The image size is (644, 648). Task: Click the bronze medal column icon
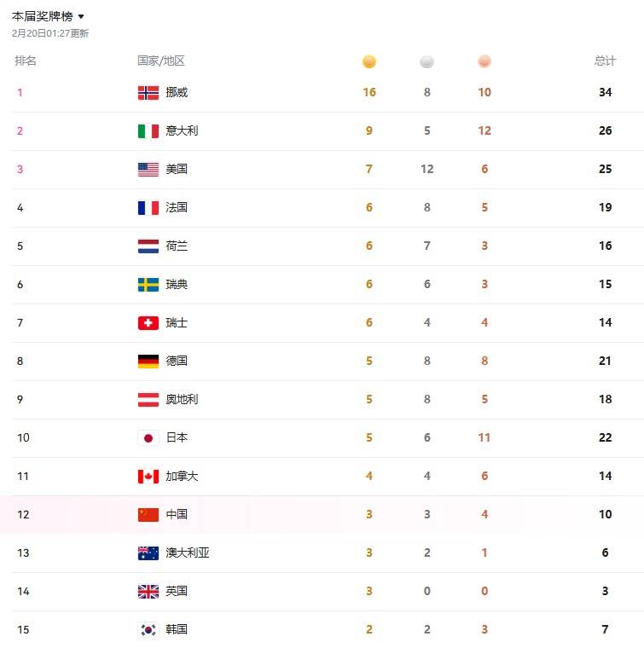(x=484, y=61)
